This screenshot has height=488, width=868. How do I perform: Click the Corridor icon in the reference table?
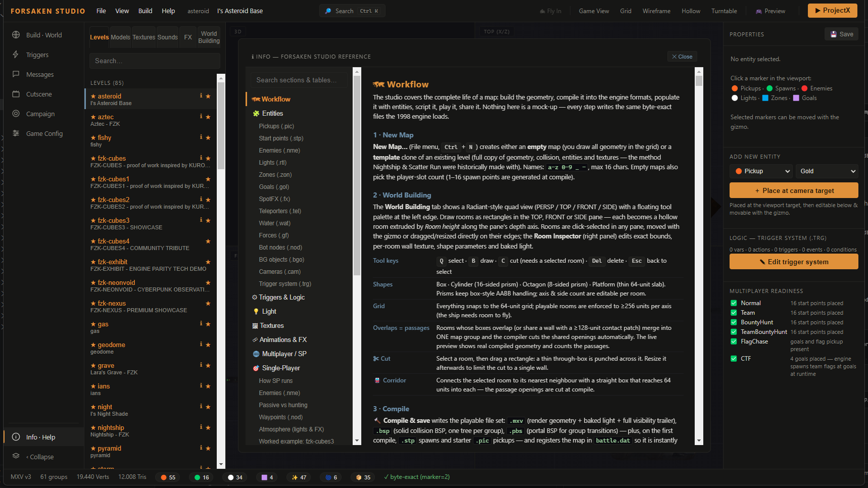(377, 380)
